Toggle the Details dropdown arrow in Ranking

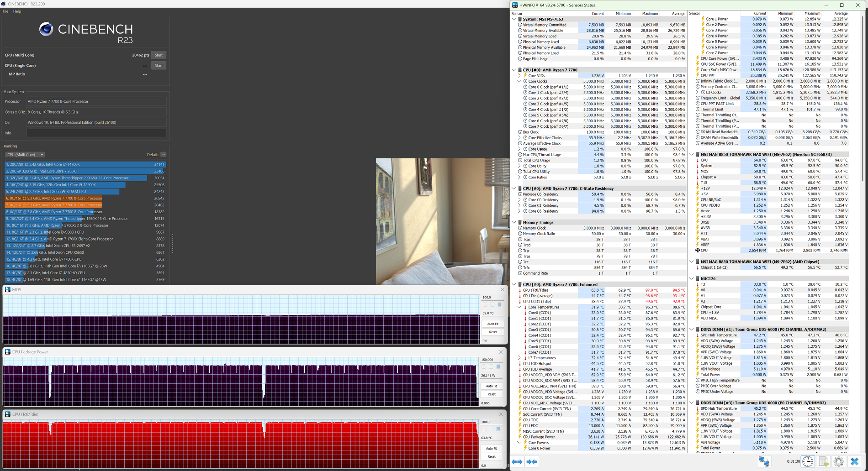[x=163, y=155]
